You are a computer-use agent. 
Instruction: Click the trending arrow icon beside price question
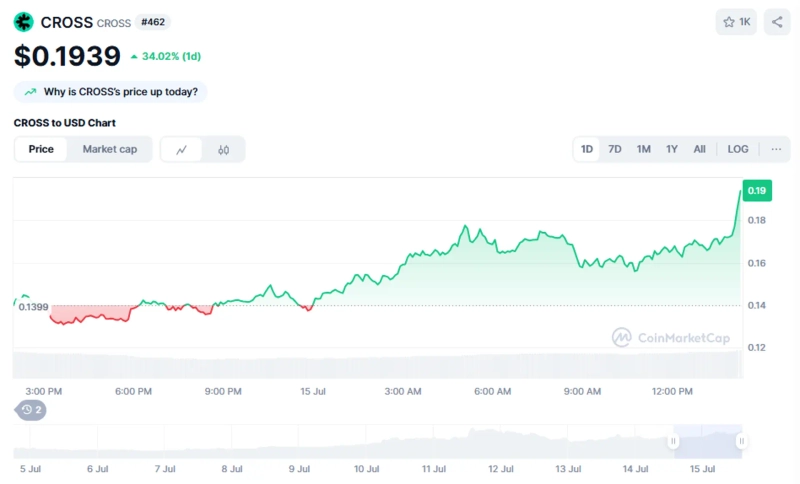point(30,92)
